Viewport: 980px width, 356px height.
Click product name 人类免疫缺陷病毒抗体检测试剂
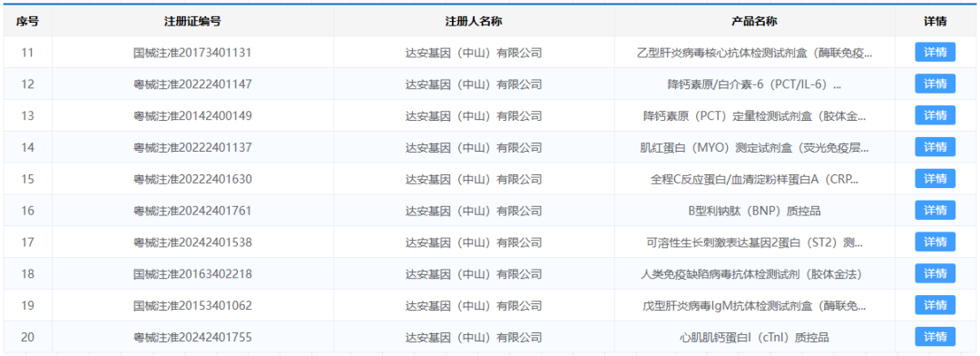click(x=754, y=274)
